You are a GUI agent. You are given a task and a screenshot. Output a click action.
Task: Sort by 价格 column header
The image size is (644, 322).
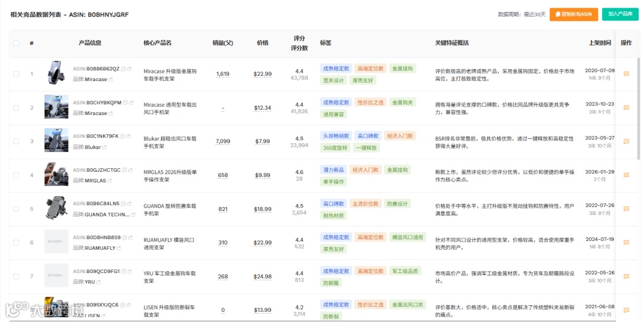[262, 43]
